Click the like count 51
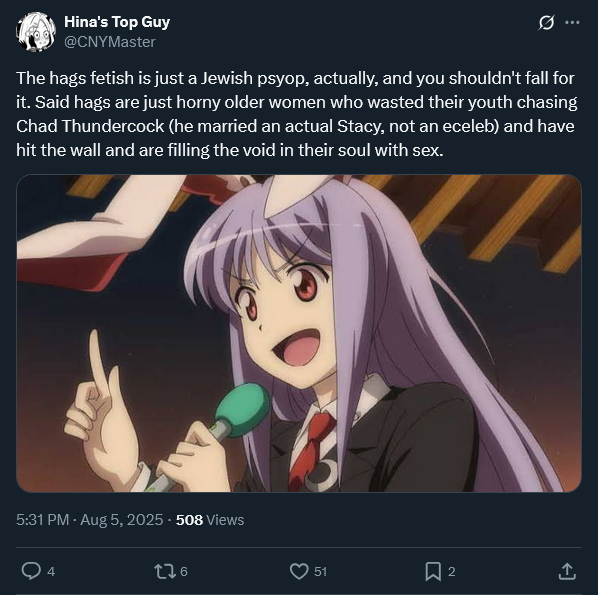Screen dimensions: 598x595 click(x=320, y=571)
